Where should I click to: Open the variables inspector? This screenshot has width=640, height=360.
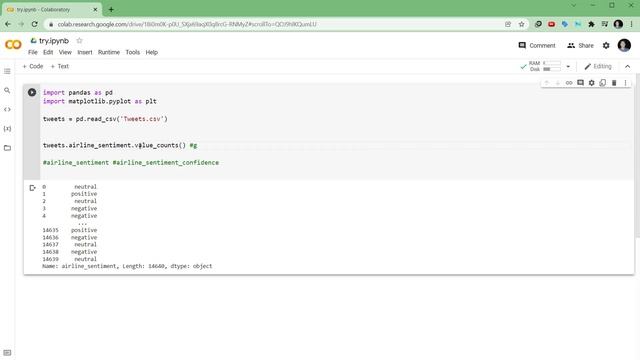(x=7, y=129)
